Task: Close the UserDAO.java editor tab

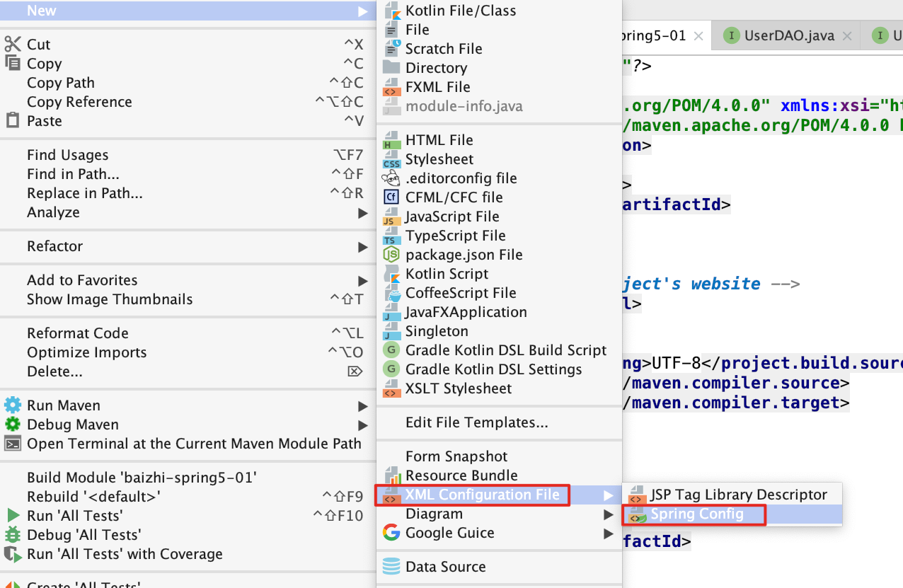Action: [x=846, y=36]
